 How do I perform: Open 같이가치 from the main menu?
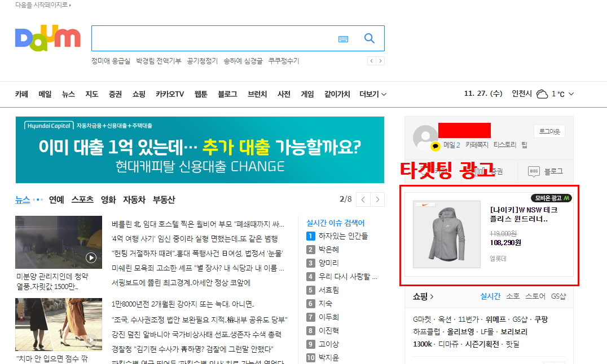coord(337,94)
